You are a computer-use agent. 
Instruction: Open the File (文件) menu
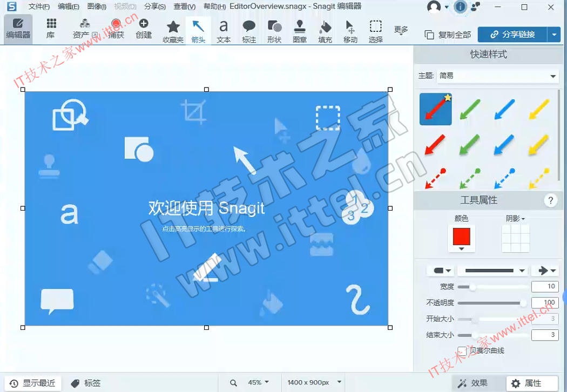coord(39,6)
